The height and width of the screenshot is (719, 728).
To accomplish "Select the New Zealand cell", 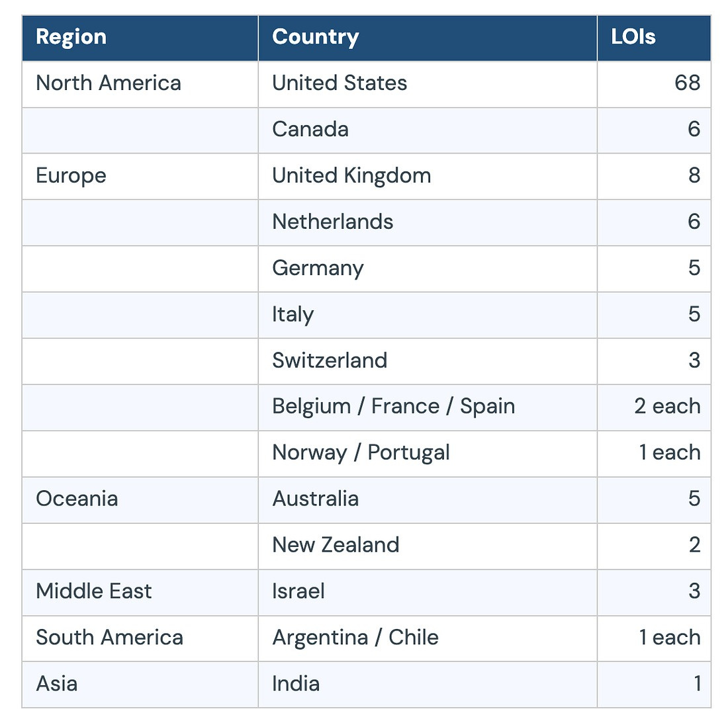I will (428, 546).
